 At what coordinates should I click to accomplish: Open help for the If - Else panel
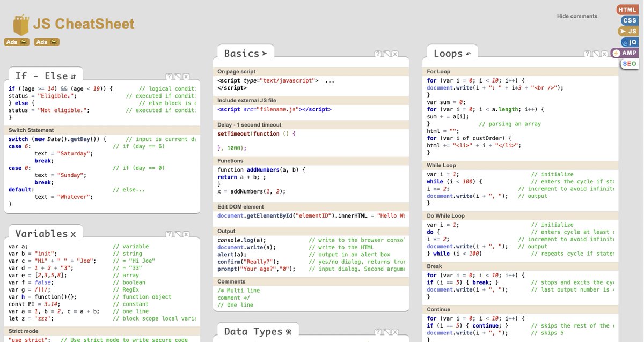pyautogui.click(x=169, y=77)
